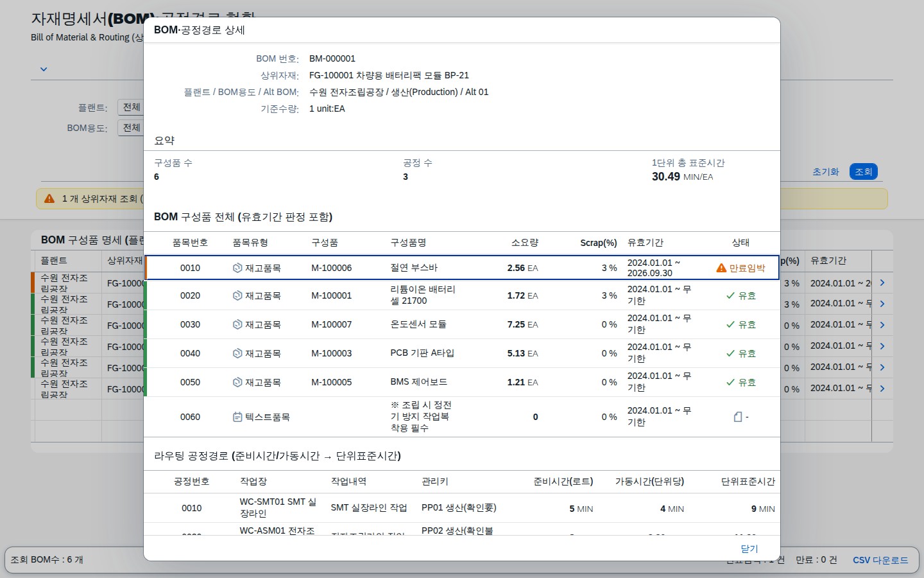Image resolution: width=924 pixels, height=578 pixels.
Task: Click 소요량 column header
Action: point(525,243)
